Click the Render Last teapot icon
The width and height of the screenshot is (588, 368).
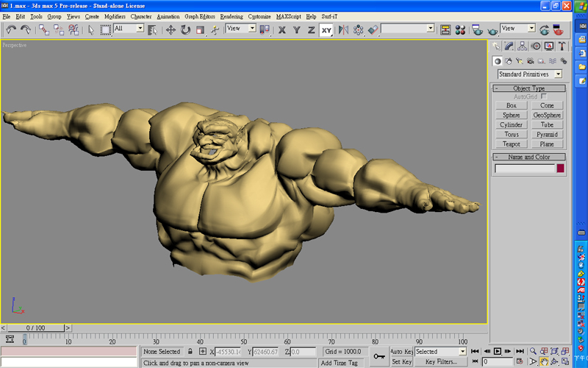coord(544,29)
